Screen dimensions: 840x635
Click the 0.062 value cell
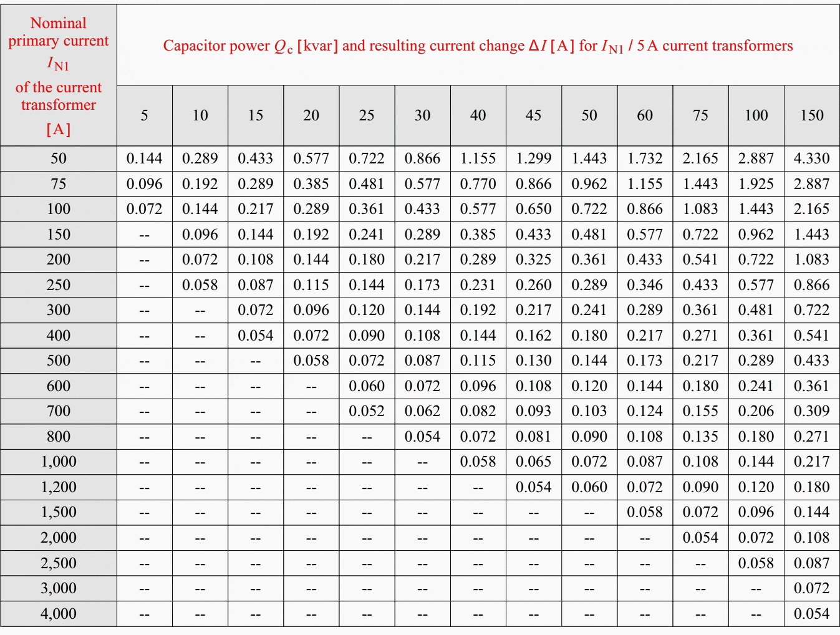422,412
